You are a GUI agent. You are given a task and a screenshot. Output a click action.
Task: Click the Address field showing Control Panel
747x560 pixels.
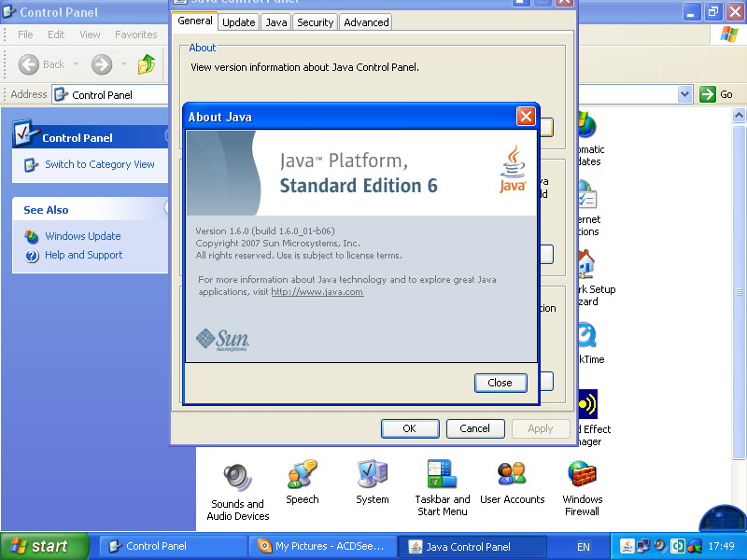click(x=110, y=95)
